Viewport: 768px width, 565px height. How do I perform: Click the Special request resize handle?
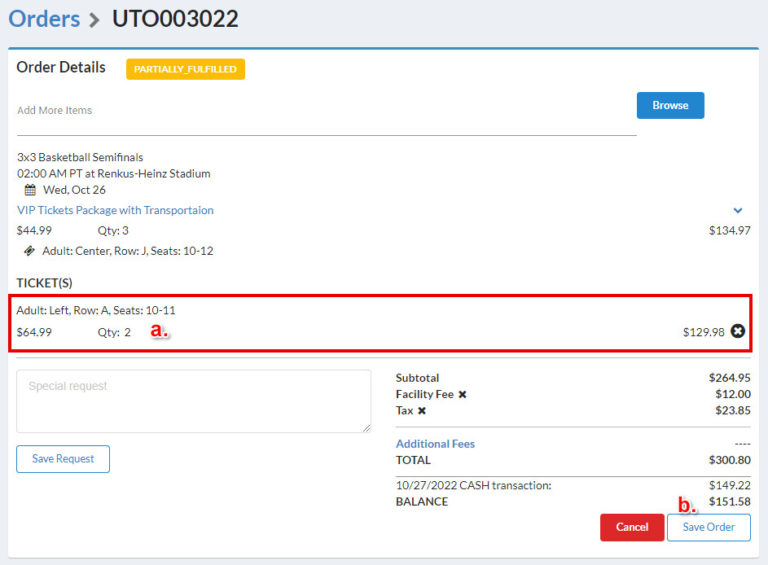(x=366, y=428)
